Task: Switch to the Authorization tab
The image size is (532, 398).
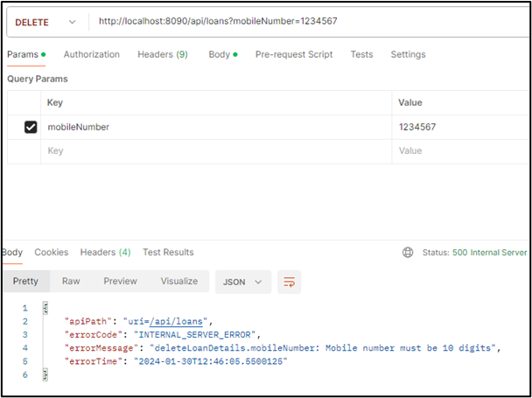Action: tap(91, 54)
